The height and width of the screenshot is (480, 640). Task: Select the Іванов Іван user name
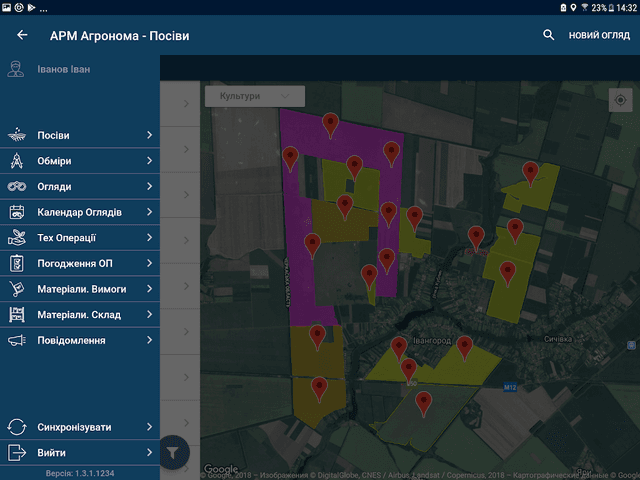64,69
